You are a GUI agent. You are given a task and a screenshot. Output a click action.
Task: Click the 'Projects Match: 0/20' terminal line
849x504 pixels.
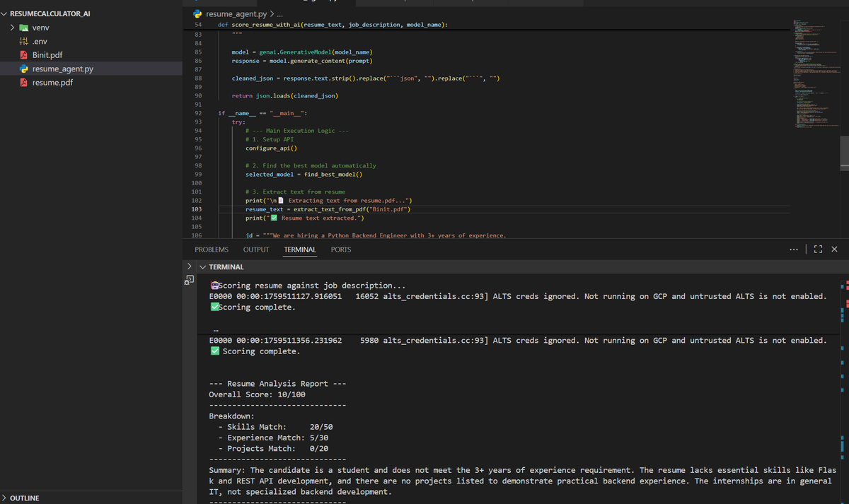[x=273, y=449]
